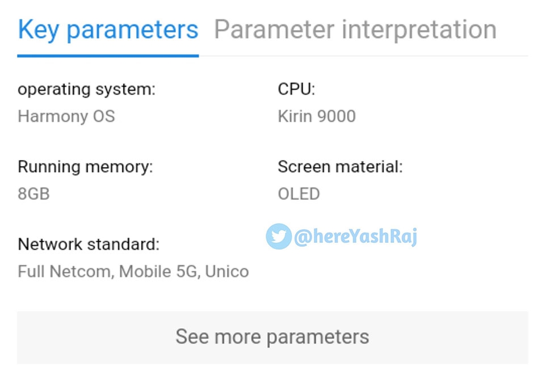
Task: Click the word parameters in active tab
Action: point(132,31)
